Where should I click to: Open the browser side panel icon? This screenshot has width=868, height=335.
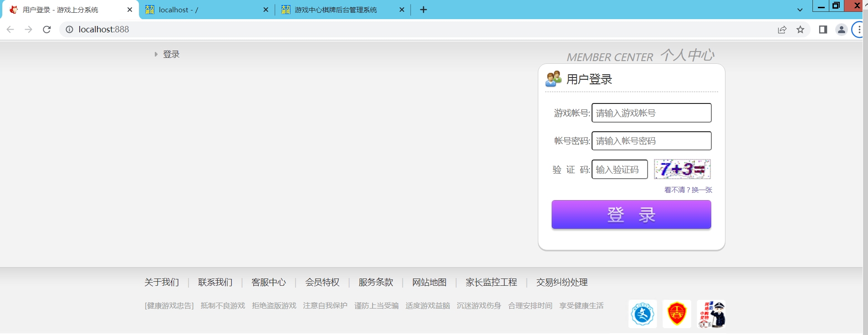(x=823, y=30)
